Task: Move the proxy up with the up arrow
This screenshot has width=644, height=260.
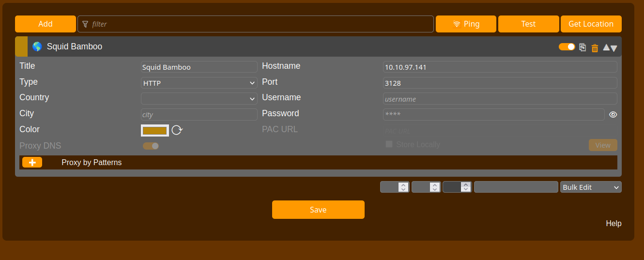Action: [606, 48]
